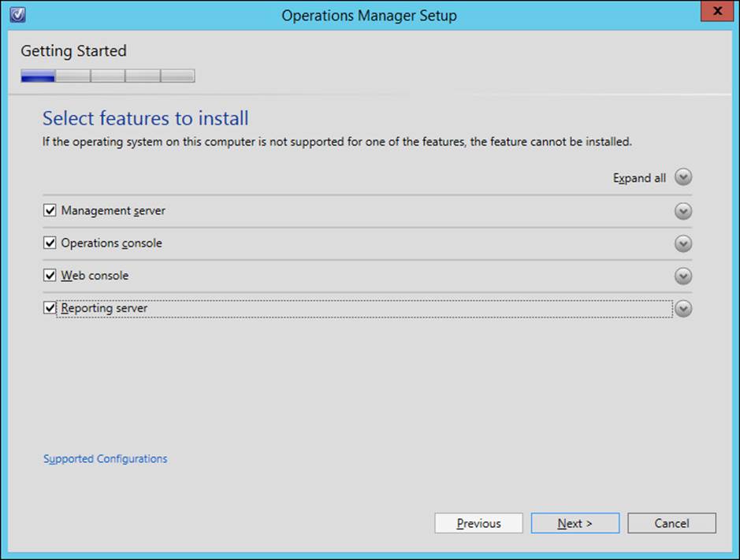Image resolution: width=740 pixels, height=560 pixels.
Task: Expand Operations console details chevron
Action: pyautogui.click(x=683, y=243)
